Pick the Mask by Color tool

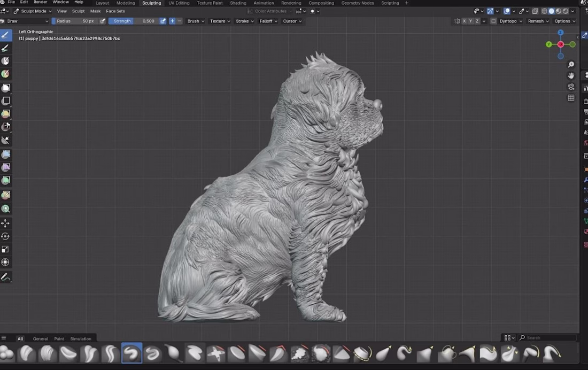tap(6, 209)
